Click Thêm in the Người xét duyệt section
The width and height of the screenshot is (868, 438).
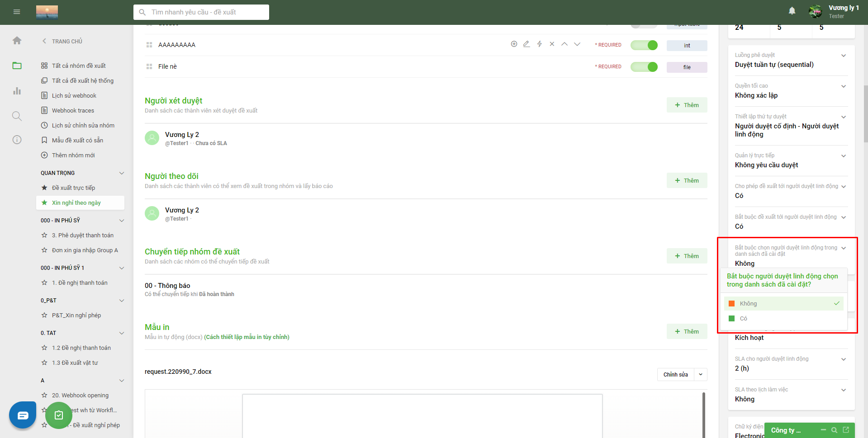(687, 105)
